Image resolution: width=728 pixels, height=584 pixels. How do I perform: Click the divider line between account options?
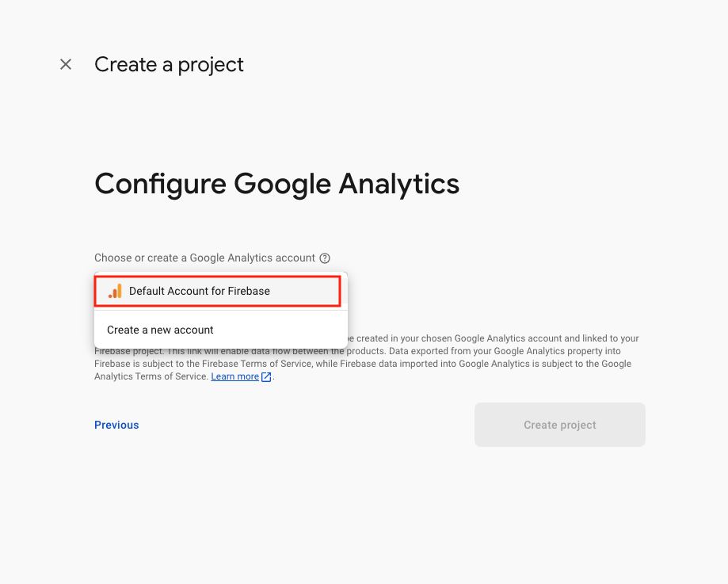(x=220, y=310)
